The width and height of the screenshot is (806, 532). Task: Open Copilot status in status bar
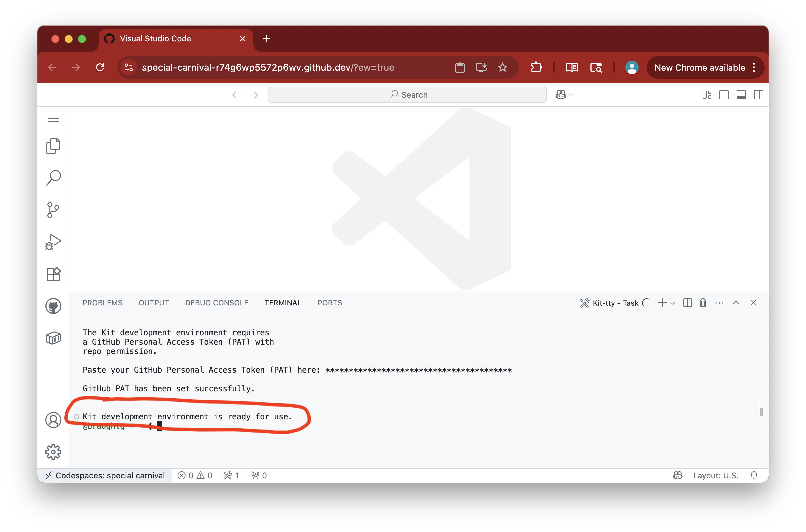tap(677, 475)
